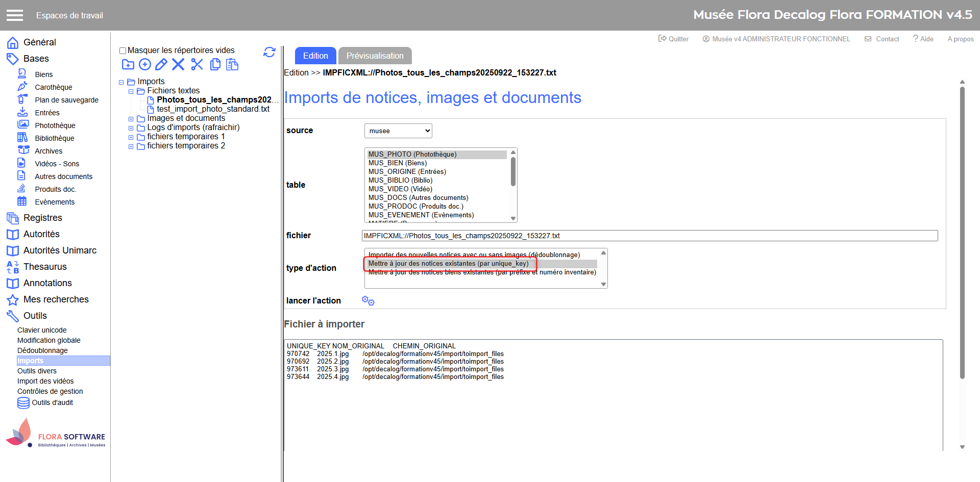The height and width of the screenshot is (482, 980).
Task: Expand the 'Images et documents' folder
Action: tap(131, 119)
